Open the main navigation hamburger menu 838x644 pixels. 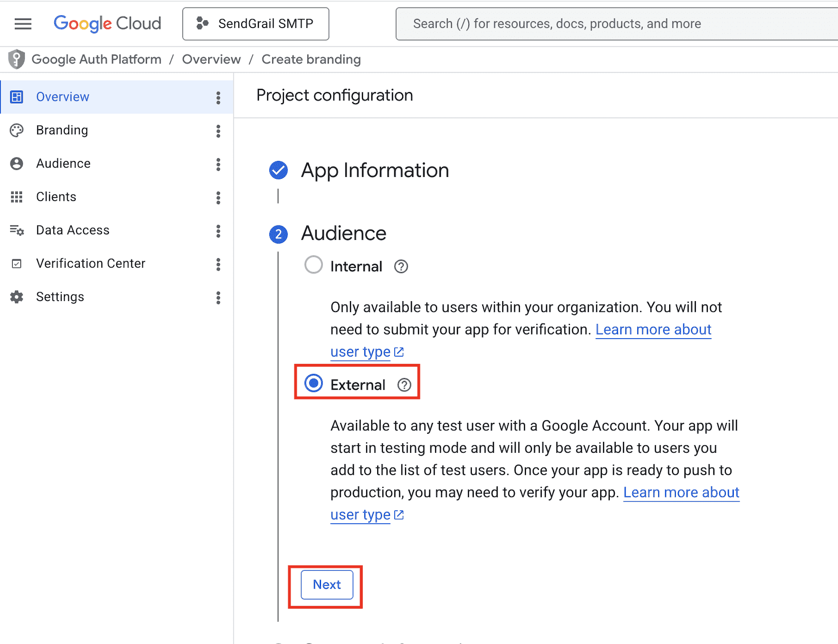point(23,24)
